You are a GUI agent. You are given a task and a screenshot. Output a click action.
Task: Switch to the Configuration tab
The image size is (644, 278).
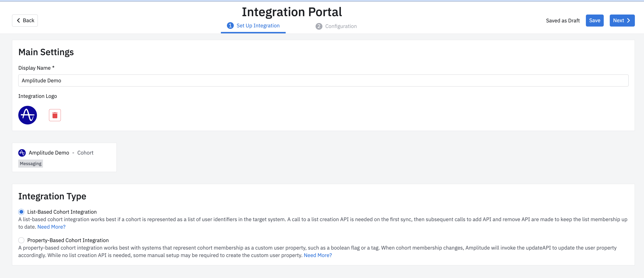click(x=340, y=26)
